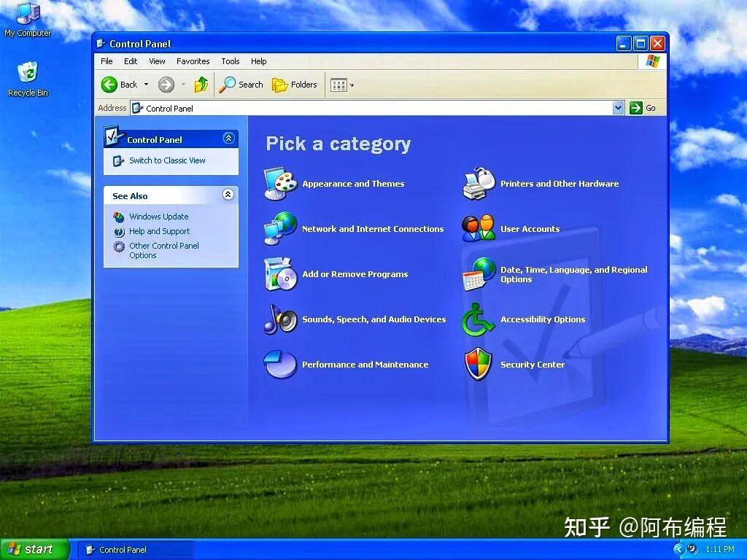The image size is (747, 560).
Task: Click Performance and Maintenance pie chart icon
Action: (x=281, y=365)
